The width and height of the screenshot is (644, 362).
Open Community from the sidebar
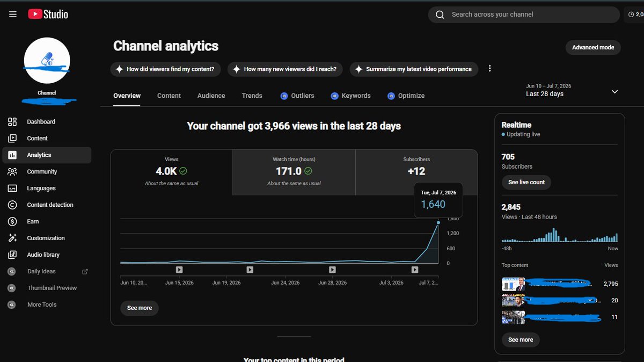tap(47, 172)
